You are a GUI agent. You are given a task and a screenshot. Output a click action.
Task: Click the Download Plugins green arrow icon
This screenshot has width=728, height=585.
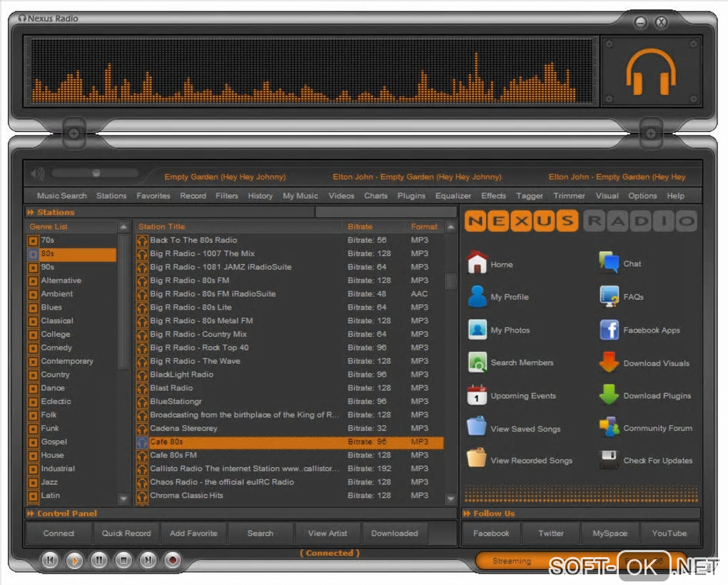(609, 395)
